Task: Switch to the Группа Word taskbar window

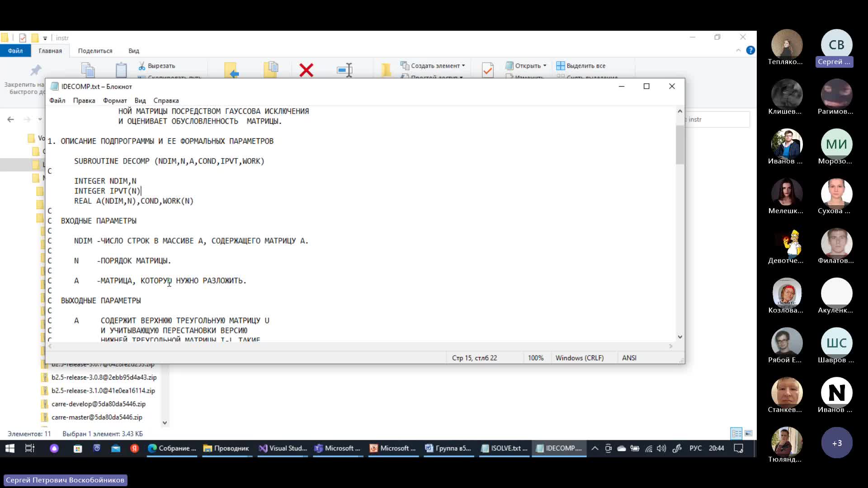Action: (x=448, y=448)
